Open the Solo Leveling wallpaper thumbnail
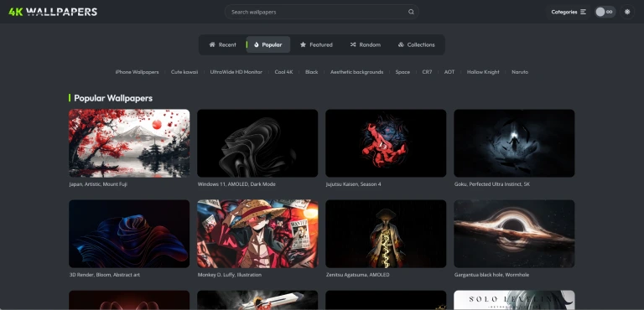Viewport: 644px width, 310px height. click(514, 300)
